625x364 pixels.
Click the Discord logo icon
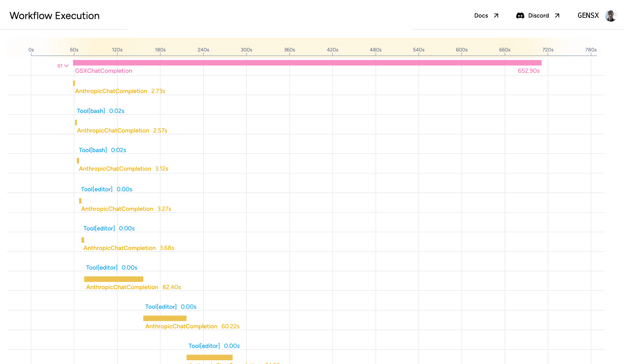tap(520, 16)
